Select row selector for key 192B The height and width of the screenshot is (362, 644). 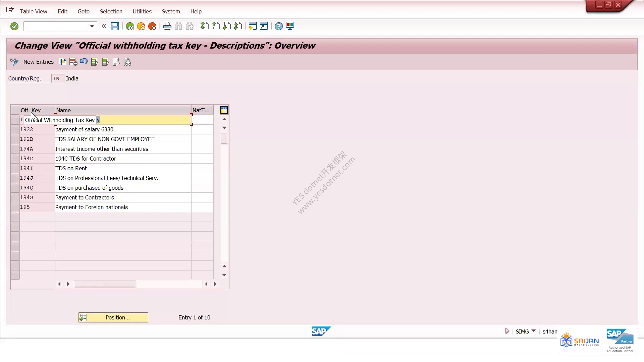pyautogui.click(x=15, y=139)
